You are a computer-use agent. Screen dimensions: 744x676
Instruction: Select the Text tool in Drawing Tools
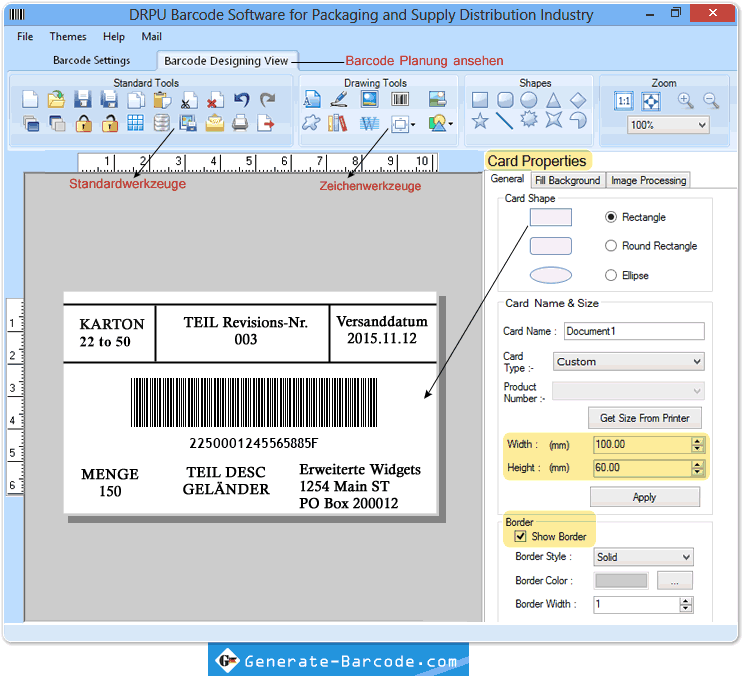(312, 100)
